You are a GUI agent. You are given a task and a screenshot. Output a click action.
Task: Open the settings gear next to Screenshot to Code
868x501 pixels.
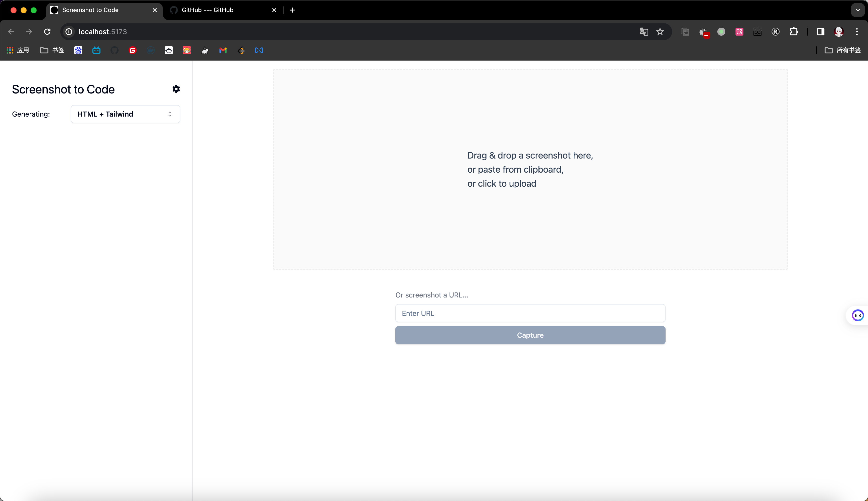(x=176, y=89)
